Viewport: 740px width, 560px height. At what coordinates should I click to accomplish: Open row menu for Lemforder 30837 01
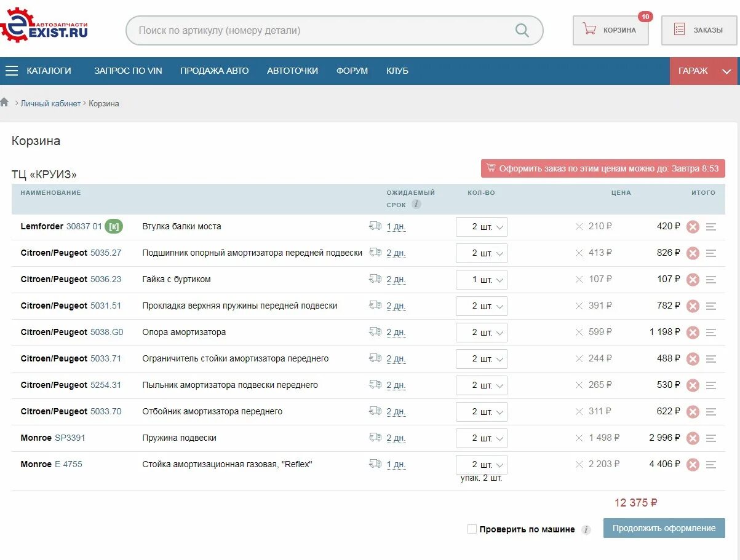(711, 227)
